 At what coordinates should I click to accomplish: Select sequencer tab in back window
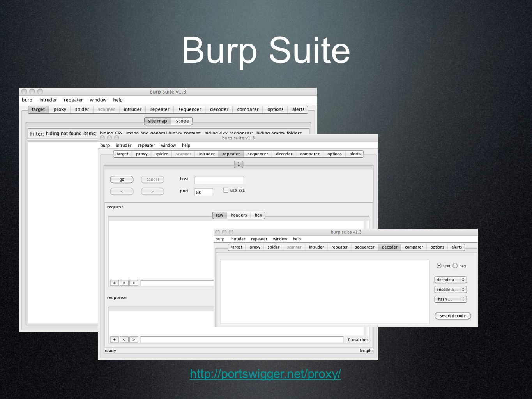(x=190, y=109)
